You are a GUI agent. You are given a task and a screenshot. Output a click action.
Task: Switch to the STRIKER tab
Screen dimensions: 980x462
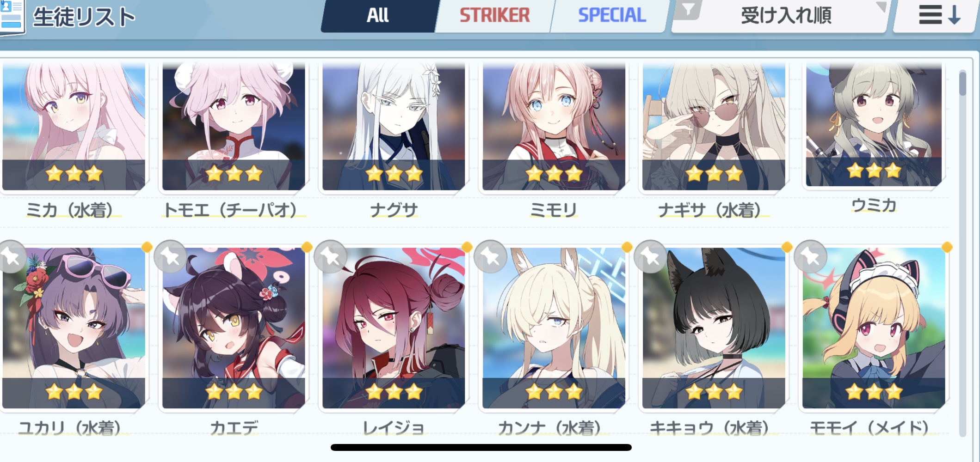coord(494,16)
